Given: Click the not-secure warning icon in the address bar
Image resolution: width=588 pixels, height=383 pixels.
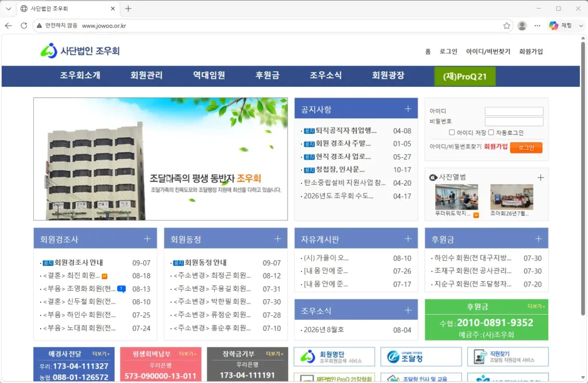Looking at the screenshot, I should [x=40, y=25].
